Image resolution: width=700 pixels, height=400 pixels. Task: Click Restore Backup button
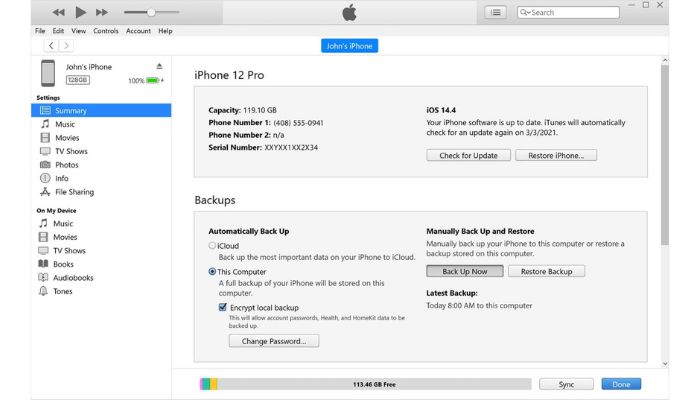(546, 271)
